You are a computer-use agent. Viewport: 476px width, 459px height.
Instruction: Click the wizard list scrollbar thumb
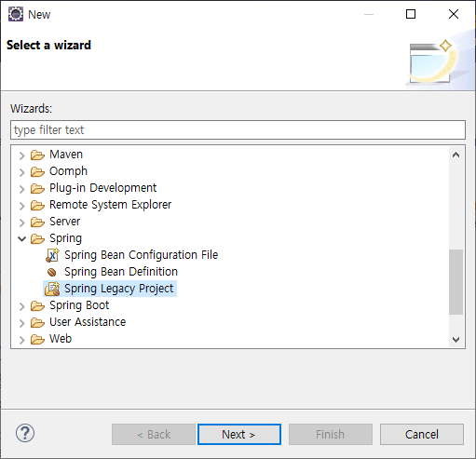(456, 282)
